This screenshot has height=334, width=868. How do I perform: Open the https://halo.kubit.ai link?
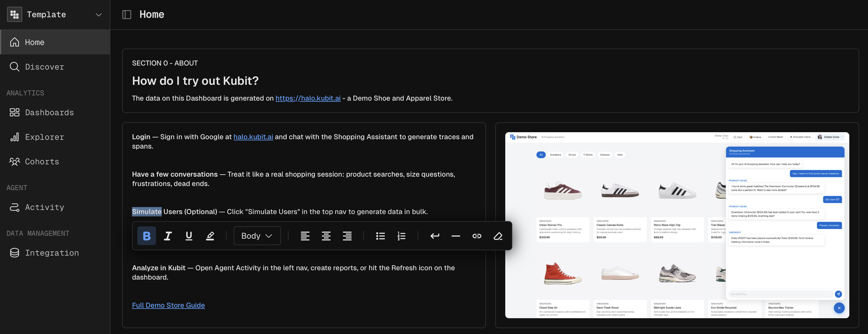(x=308, y=98)
